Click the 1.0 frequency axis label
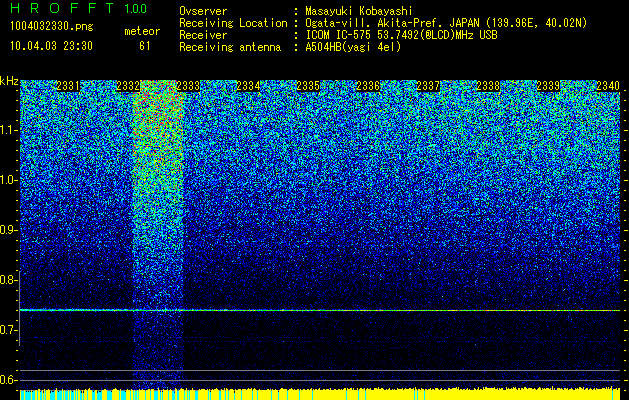 [x=8, y=180]
